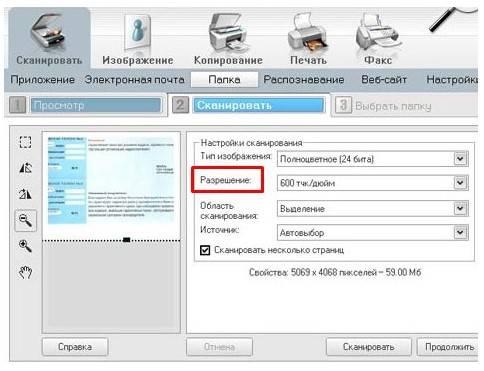Click the Сканировать button at bottom
Image resolution: width=484 pixels, height=371 pixels.
click(x=369, y=347)
